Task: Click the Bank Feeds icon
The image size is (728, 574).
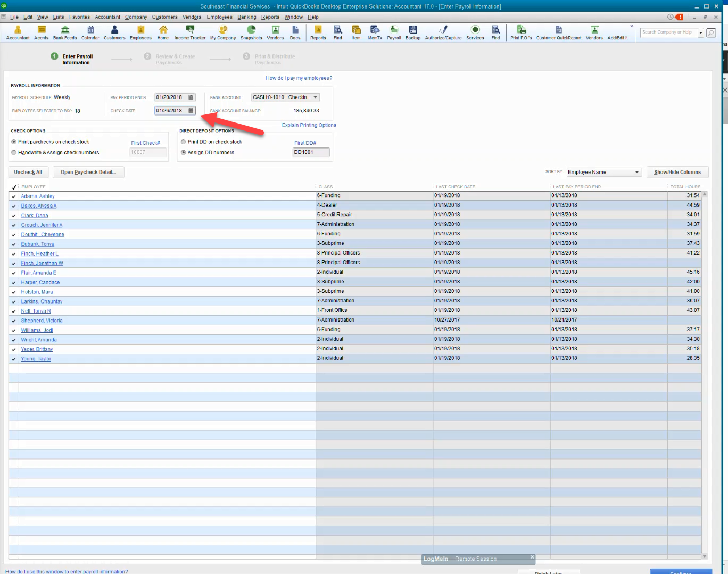Action: 64,32
